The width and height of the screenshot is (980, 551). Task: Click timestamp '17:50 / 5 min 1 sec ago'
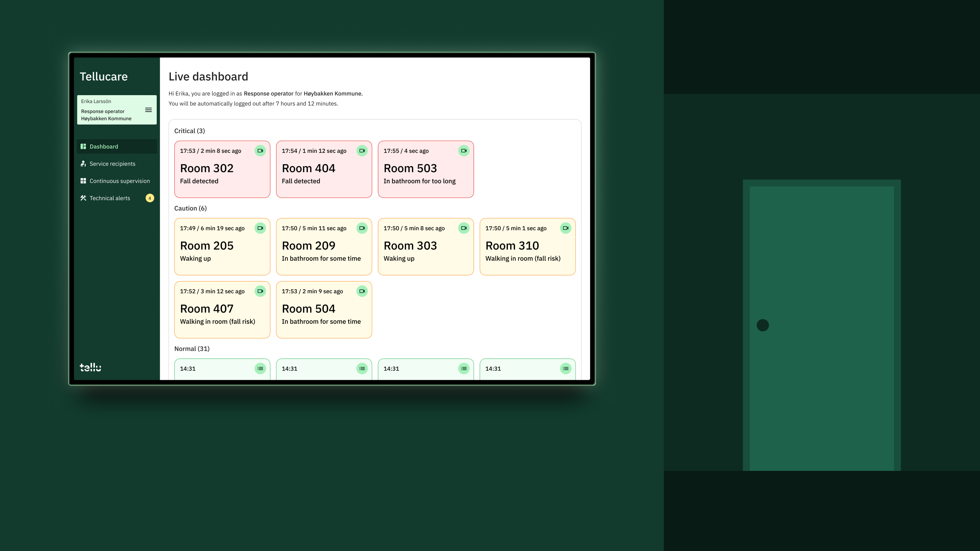pyautogui.click(x=516, y=228)
